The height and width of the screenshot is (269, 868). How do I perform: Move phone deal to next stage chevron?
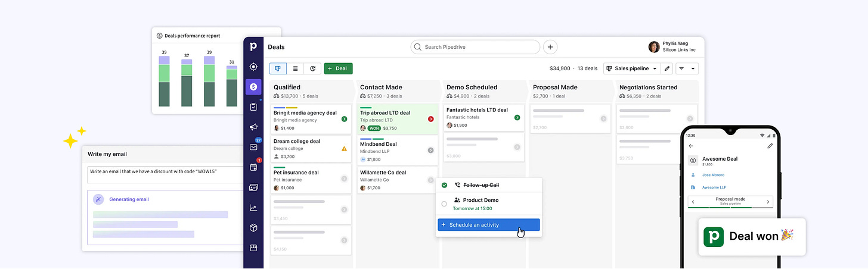point(768,202)
